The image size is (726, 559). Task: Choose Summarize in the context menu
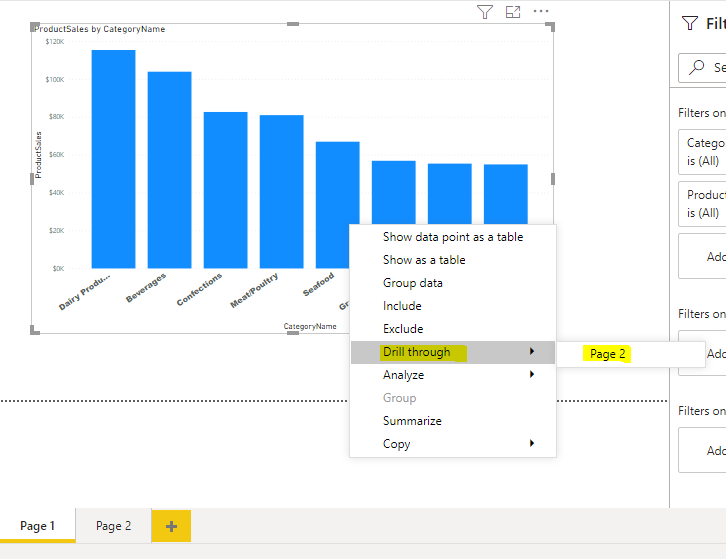pyautogui.click(x=453, y=421)
